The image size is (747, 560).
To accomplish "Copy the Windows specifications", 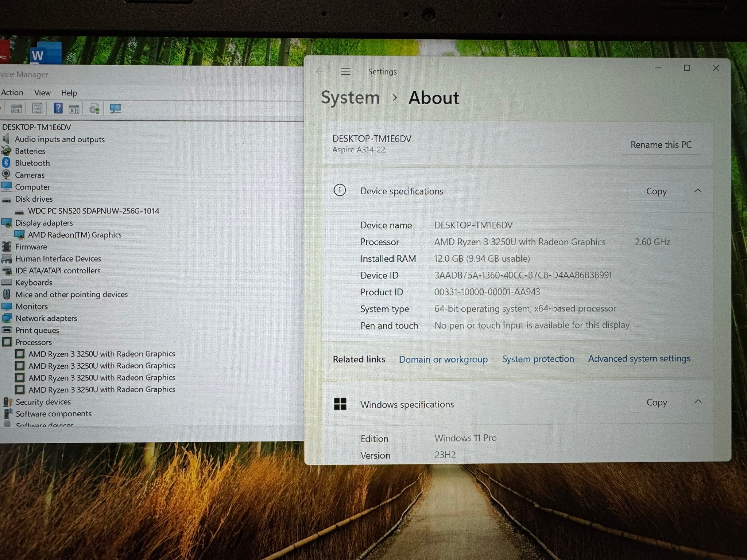I will [657, 402].
